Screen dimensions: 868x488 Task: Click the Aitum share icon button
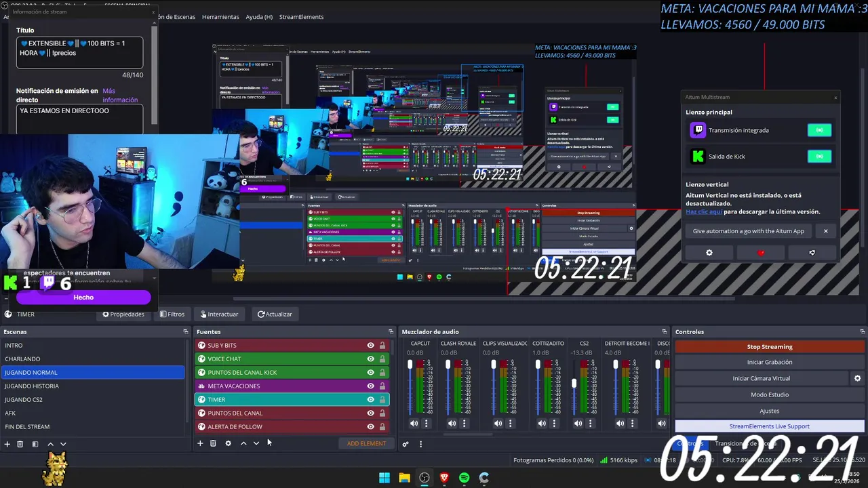click(x=812, y=253)
